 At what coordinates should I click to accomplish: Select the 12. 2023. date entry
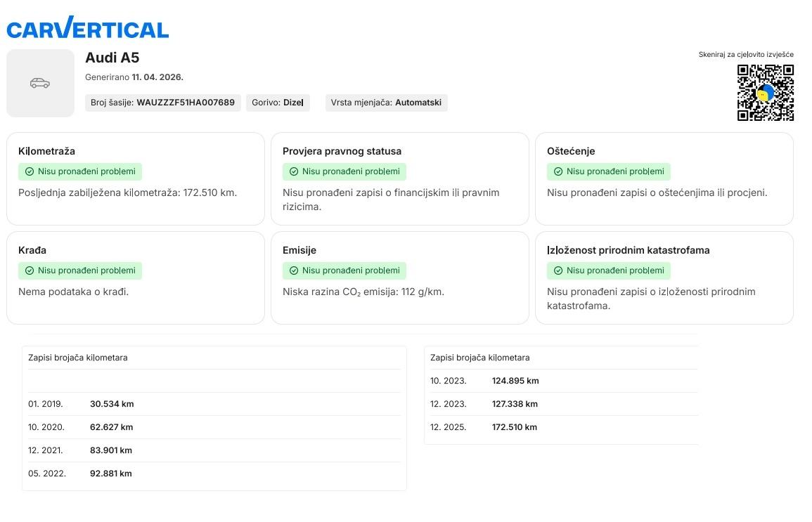[x=449, y=404]
